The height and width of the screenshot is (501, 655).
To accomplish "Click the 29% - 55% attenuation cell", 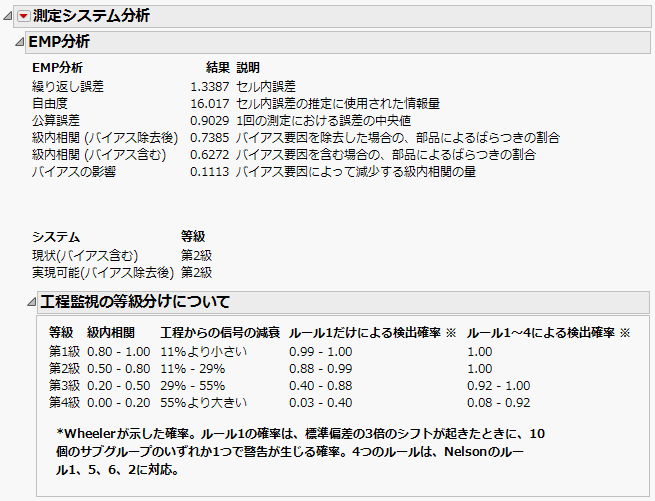I will click(x=193, y=386).
